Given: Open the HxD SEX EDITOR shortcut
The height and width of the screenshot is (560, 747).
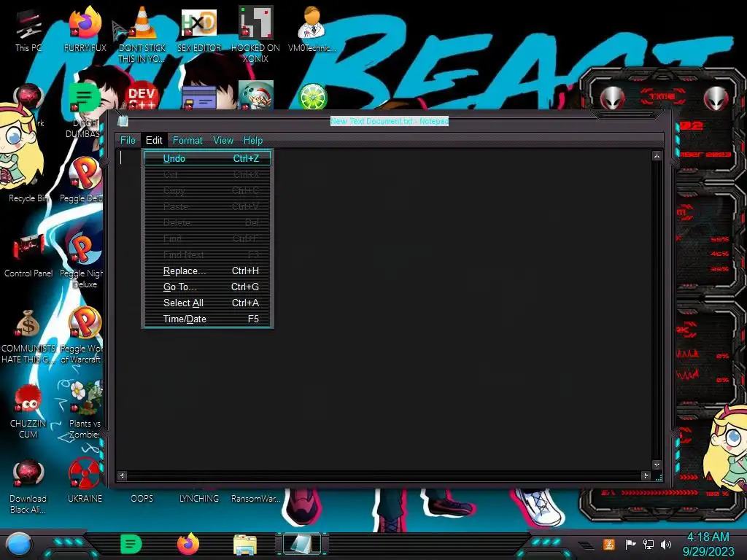Looking at the screenshot, I should (198, 29).
